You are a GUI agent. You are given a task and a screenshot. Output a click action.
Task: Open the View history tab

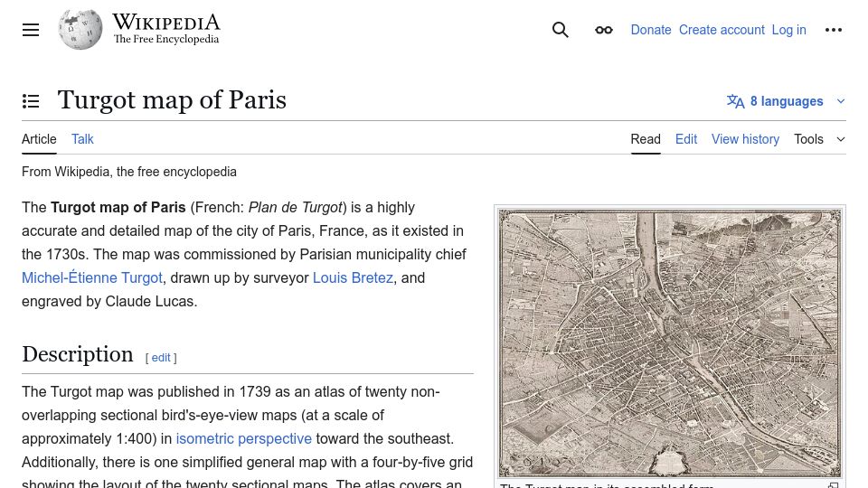click(x=745, y=139)
